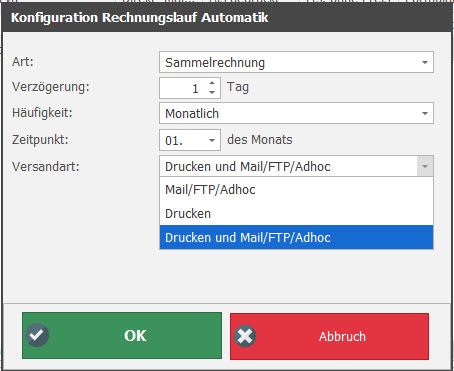Image resolution: width=454 pixels, height=371 pixels.
Task: Click the Versandart label
Action: point(46,166)
